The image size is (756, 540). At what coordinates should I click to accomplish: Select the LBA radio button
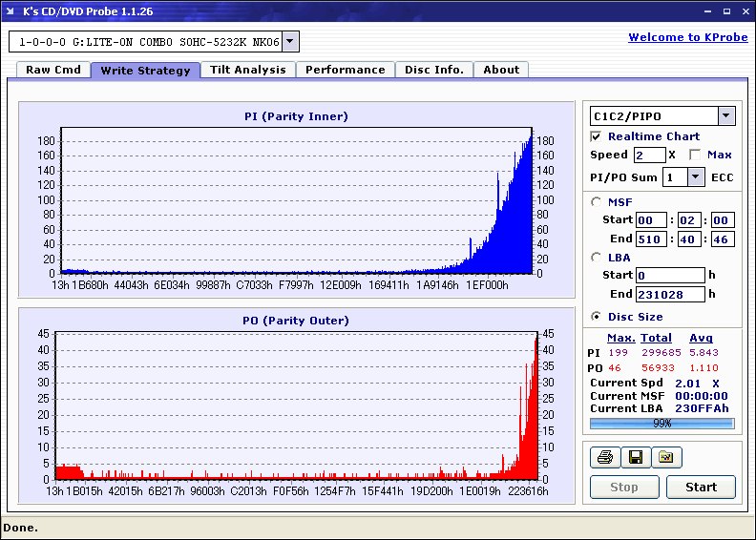[x=597, y=258]
